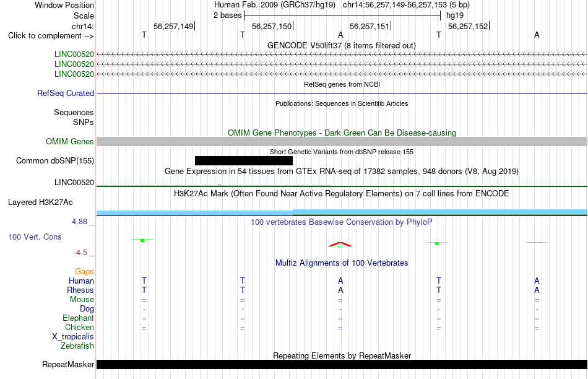The height and width of the screenshot is (379, 588).
Task: Click the LINC00520 label on GTEx track
Action: coord(74,182)
